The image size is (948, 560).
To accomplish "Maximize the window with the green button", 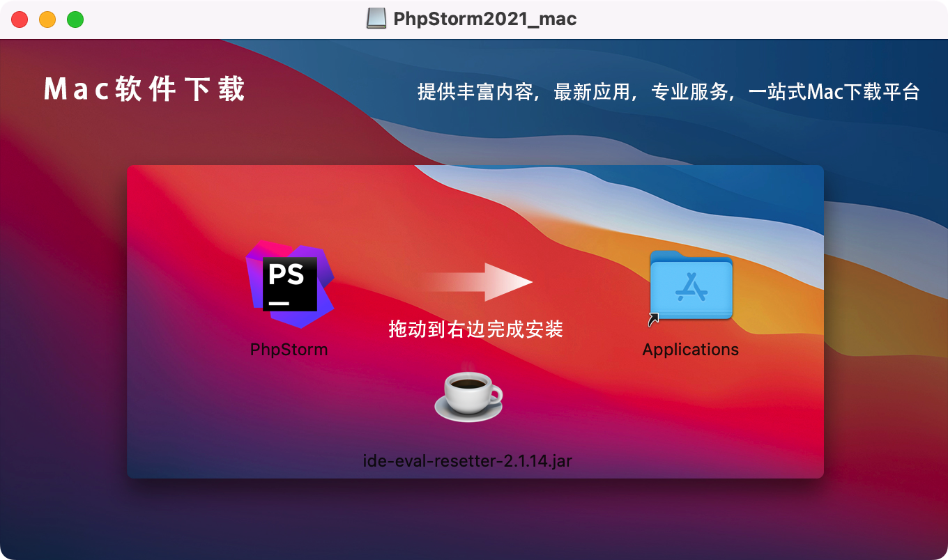I will (75, 20).
